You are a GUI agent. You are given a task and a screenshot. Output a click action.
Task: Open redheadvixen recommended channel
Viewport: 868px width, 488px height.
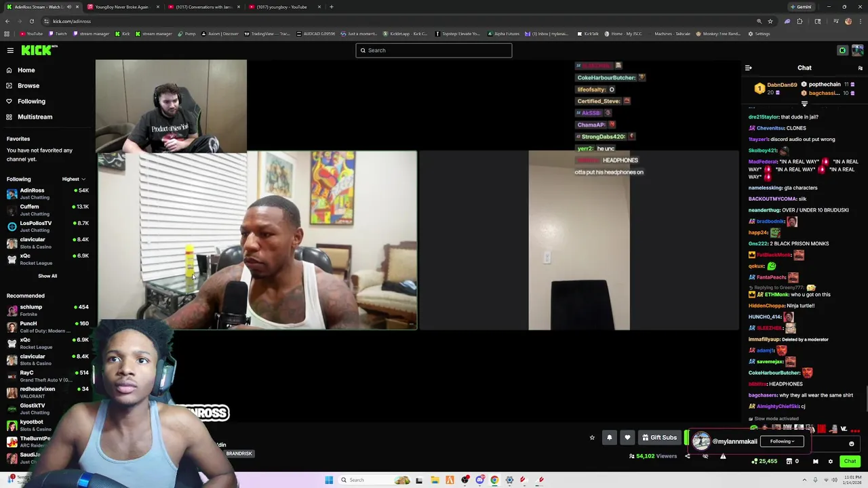(x=47, y=392)
